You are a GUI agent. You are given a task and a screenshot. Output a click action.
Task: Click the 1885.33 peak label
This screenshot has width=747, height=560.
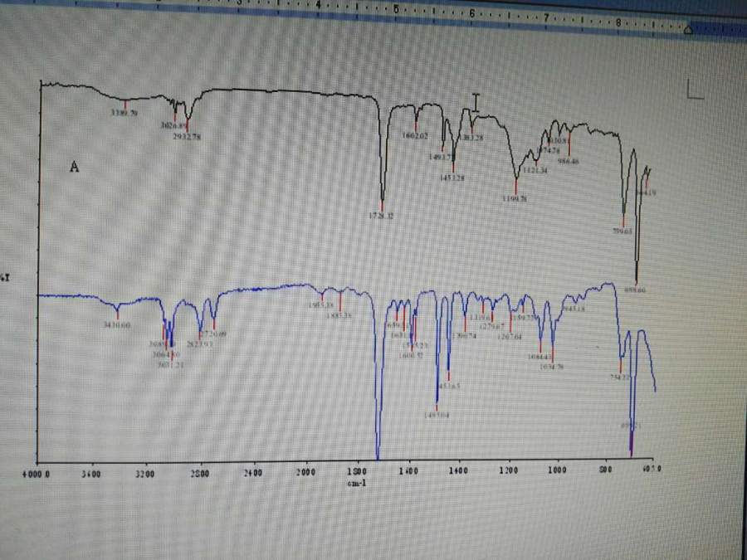click(339, 315)
